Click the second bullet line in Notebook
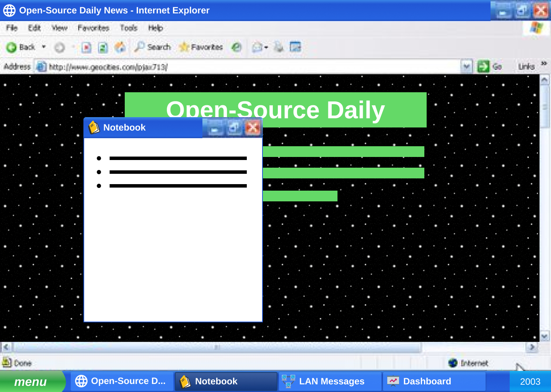 (x=178, y=172)
